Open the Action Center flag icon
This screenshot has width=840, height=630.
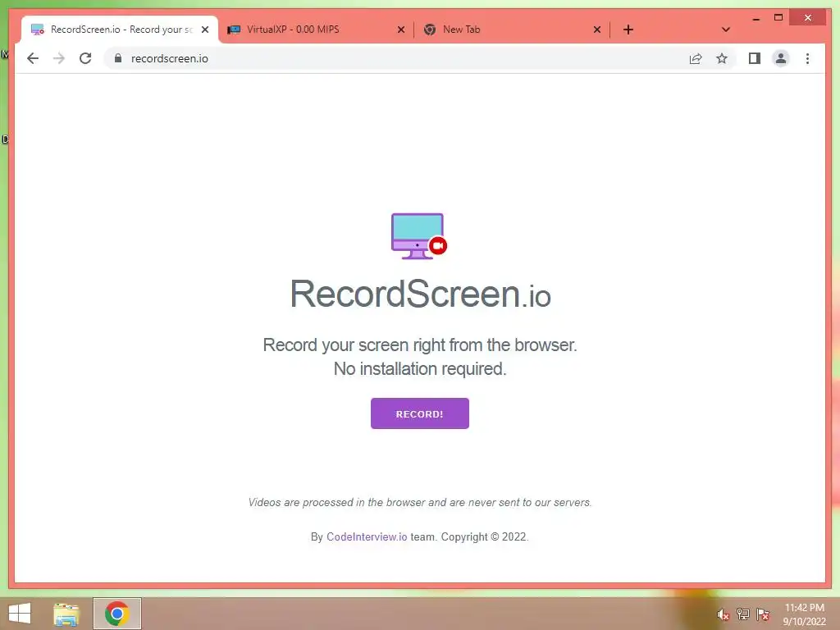763,614
